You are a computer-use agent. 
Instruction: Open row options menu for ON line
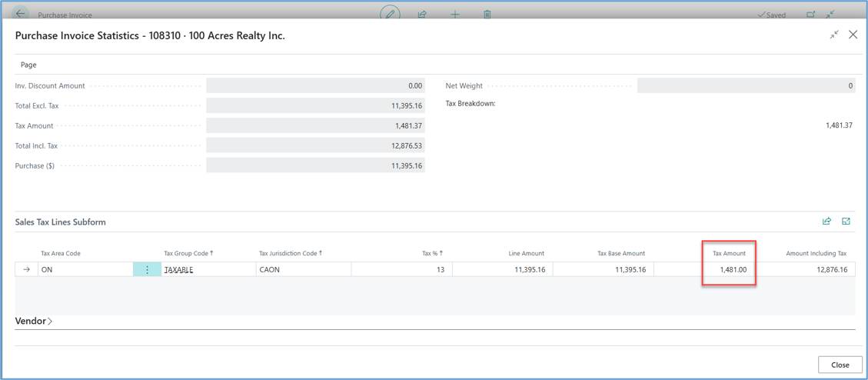point(147,269)
